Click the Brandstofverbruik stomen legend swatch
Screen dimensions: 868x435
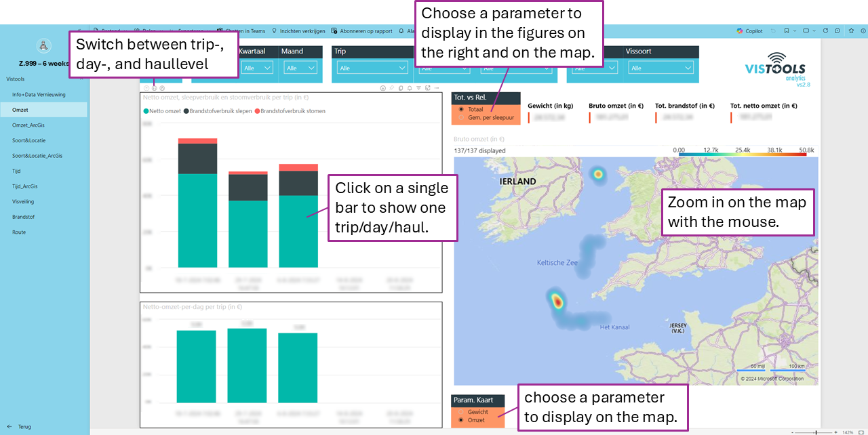tap(256, 111)
